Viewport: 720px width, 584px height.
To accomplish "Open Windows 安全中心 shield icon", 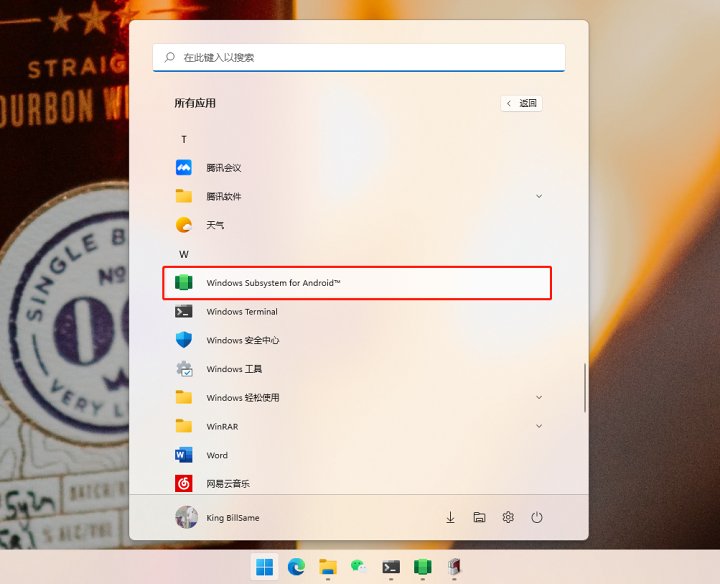I will [x=184, y=340].
